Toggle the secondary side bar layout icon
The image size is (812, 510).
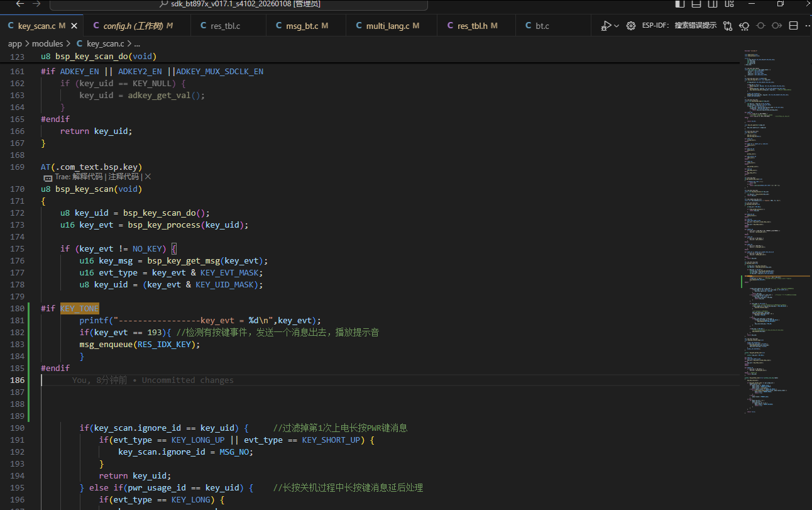point(712,4)
